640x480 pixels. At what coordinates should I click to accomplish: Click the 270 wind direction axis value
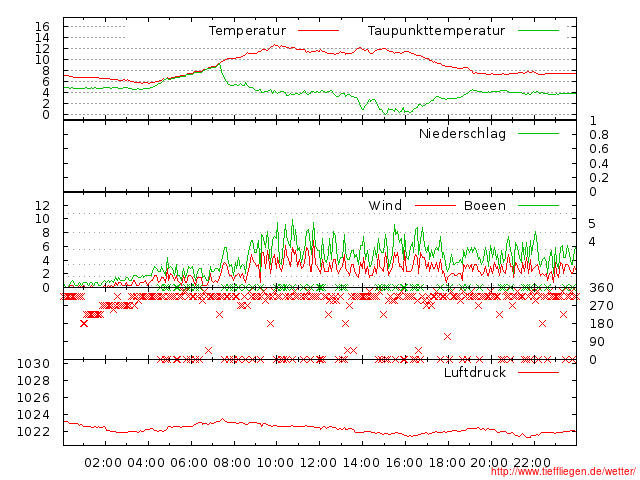click(x=601, y=306)
